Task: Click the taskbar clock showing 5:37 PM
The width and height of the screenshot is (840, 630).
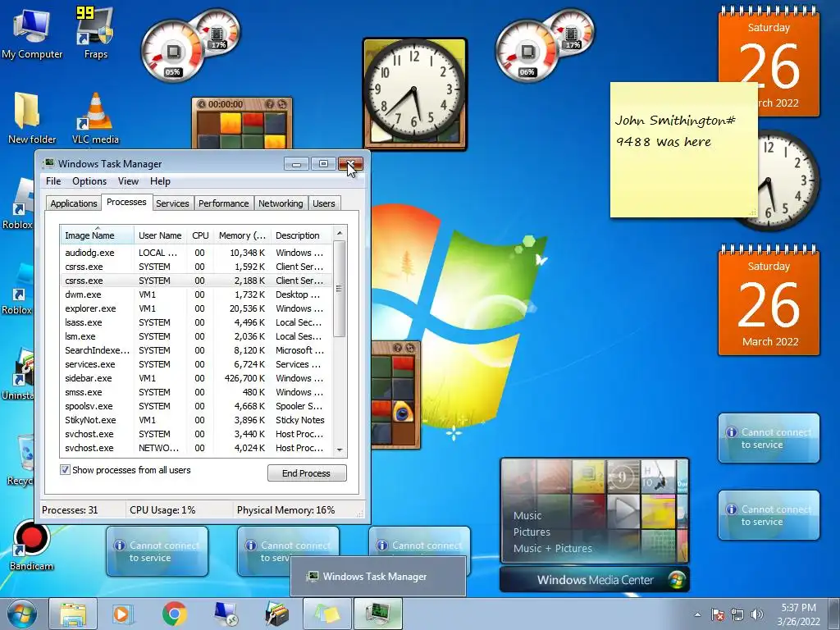Action: [798, 614]
